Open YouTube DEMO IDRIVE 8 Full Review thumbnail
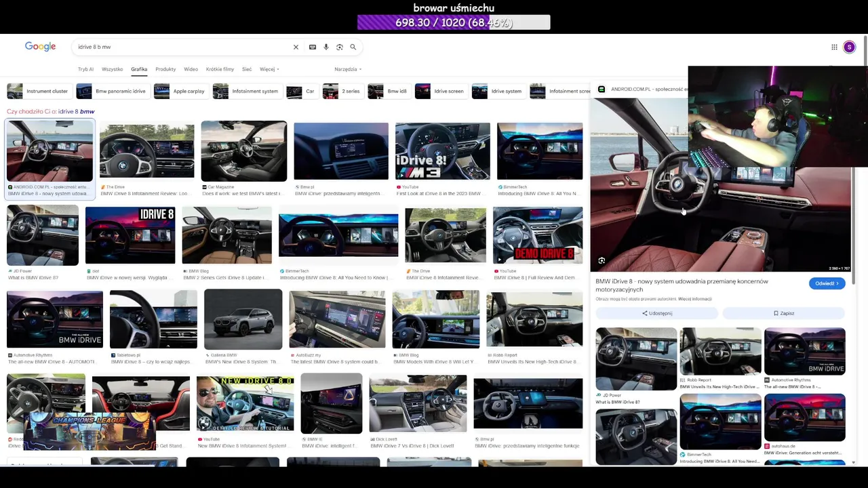Image resolution: width=868 pixels, height=488 pixels. (x=537, y=235)
